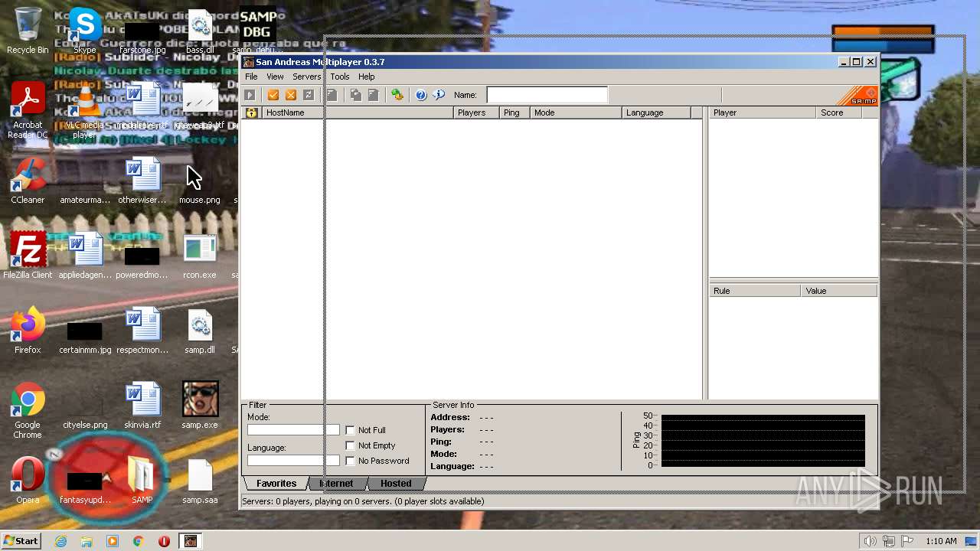Click the Server Properties toolbar icon
The height and width of the screenshot is (551, 980).
(373, 95)
